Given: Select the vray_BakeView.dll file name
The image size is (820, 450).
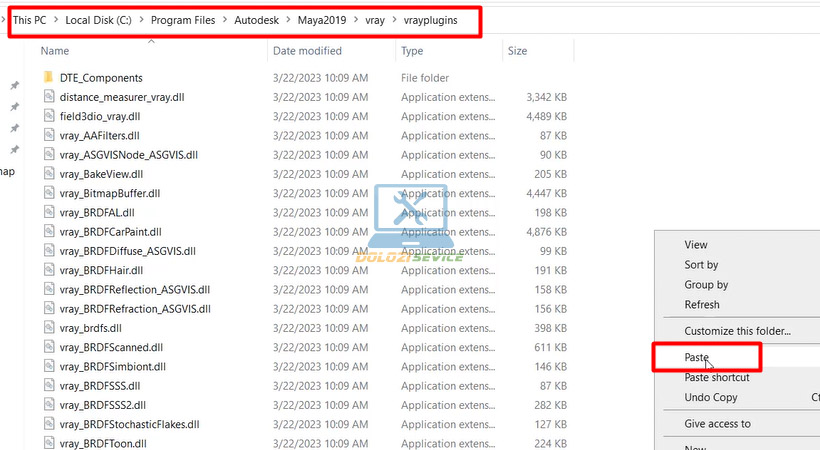Looking at the screenshot, I should [x=101, y=174].
